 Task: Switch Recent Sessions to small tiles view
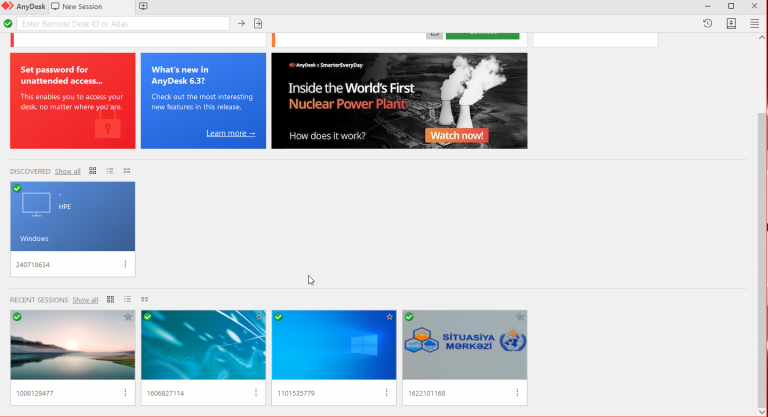click(144, 299)
